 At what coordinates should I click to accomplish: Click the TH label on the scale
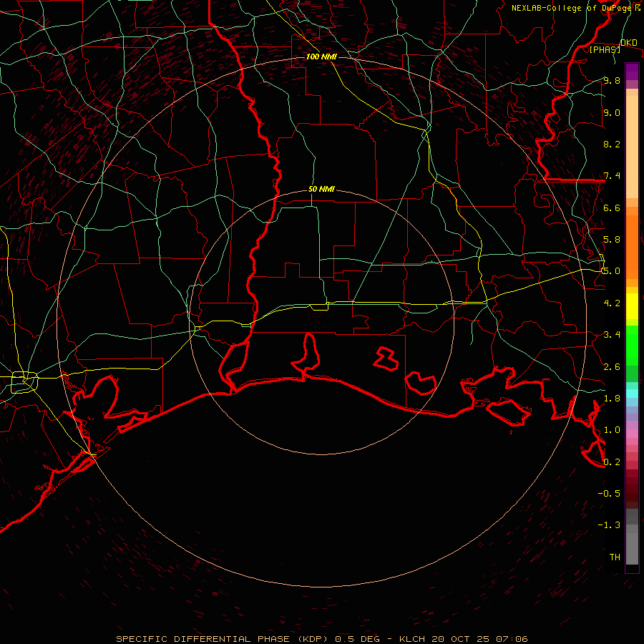[x=615, y=557]
